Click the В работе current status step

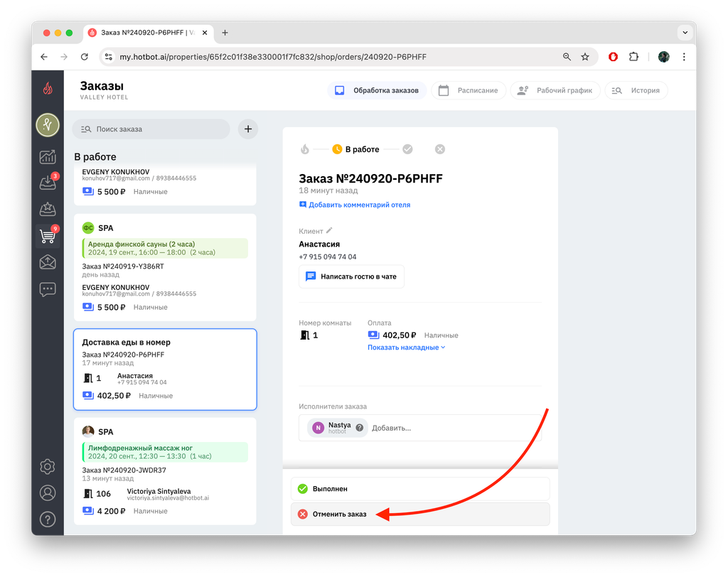(356, 149)
